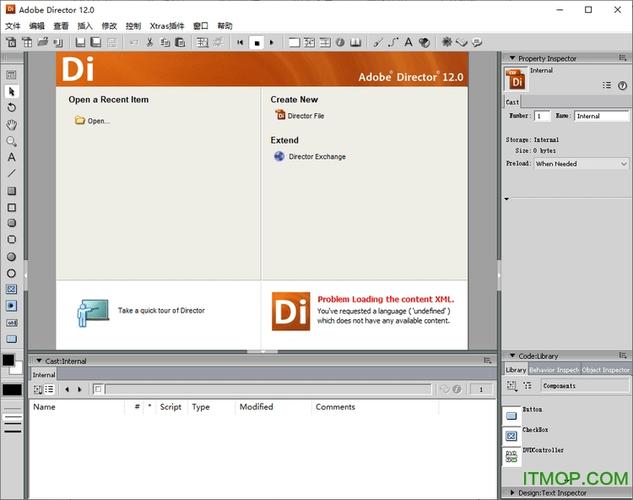
Task: Create a new Director File
Action: tap(300, 115)
